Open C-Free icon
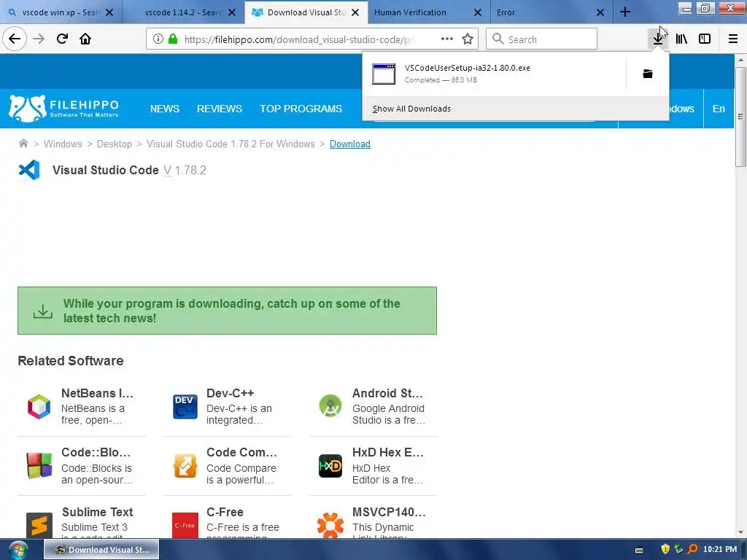 point(185,525)
